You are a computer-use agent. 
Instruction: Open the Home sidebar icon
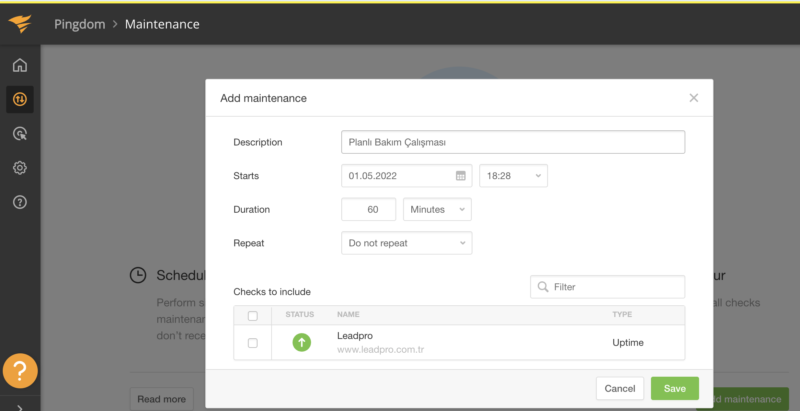(20, 66)
